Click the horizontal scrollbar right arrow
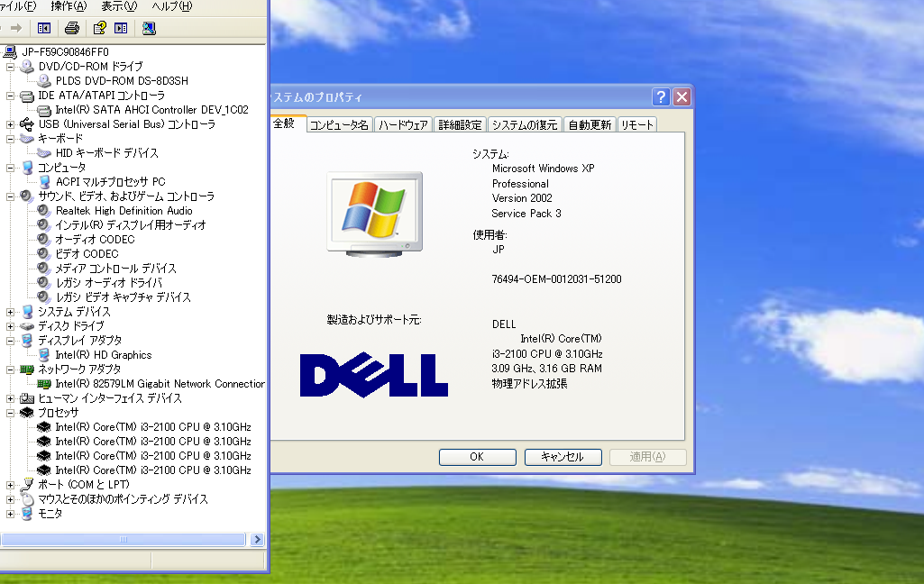Viewport: 924px width, 584px height. [257, 539]
